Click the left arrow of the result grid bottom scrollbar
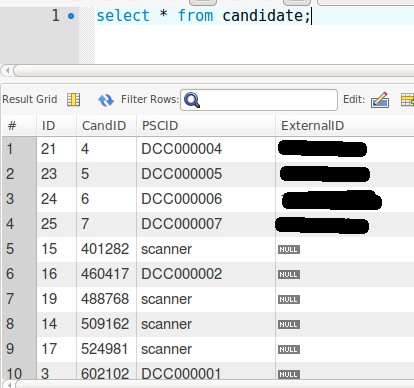 click(x=9, y=385)
